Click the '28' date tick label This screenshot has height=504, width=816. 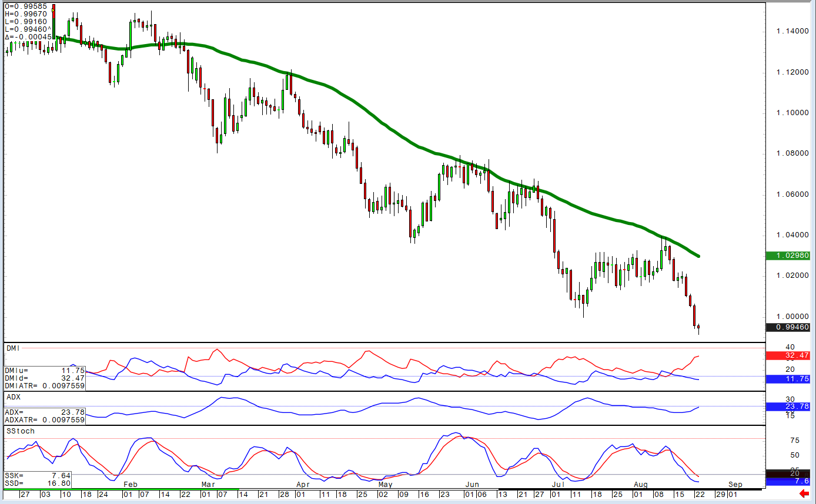tap(285, 495)
